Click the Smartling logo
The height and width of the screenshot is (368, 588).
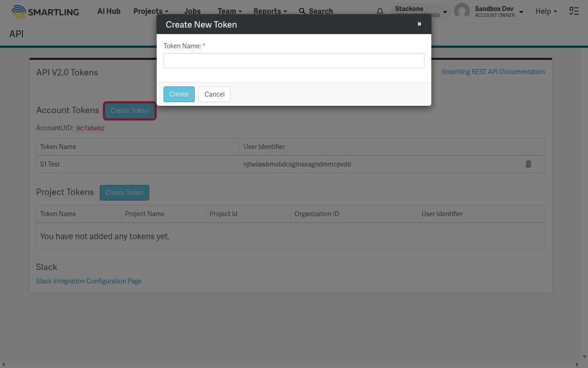[x=45, y=11]
